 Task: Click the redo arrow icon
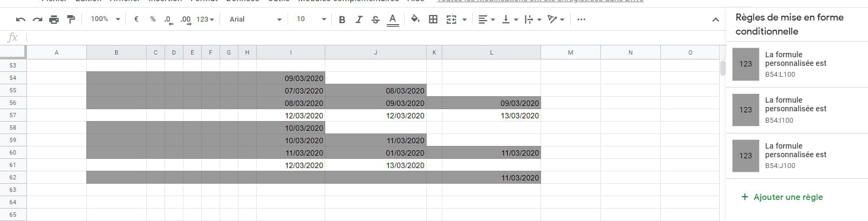pyautogui.click(x=37, y=19)
